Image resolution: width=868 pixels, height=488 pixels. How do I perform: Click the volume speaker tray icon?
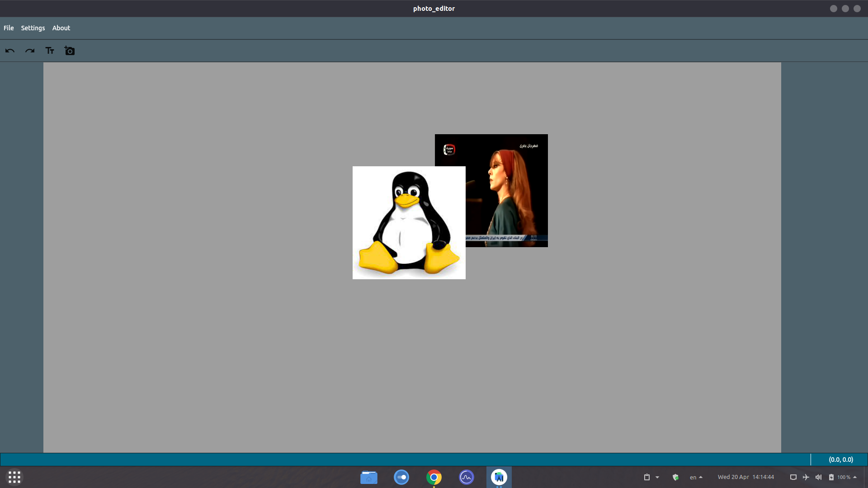pyautogui.click(x=818, y=477)
